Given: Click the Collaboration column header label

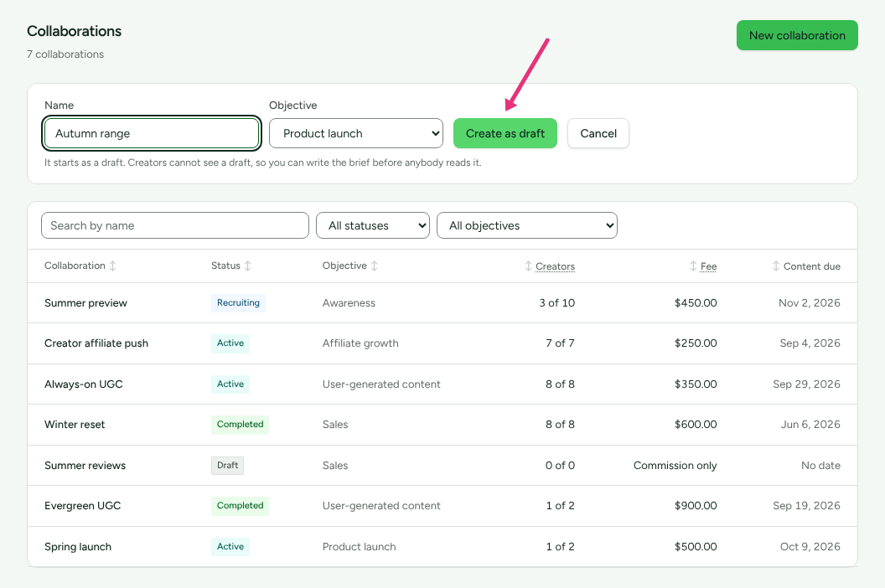Looking at the screenshot, I should pyautogui.click(x=75, y=266).
